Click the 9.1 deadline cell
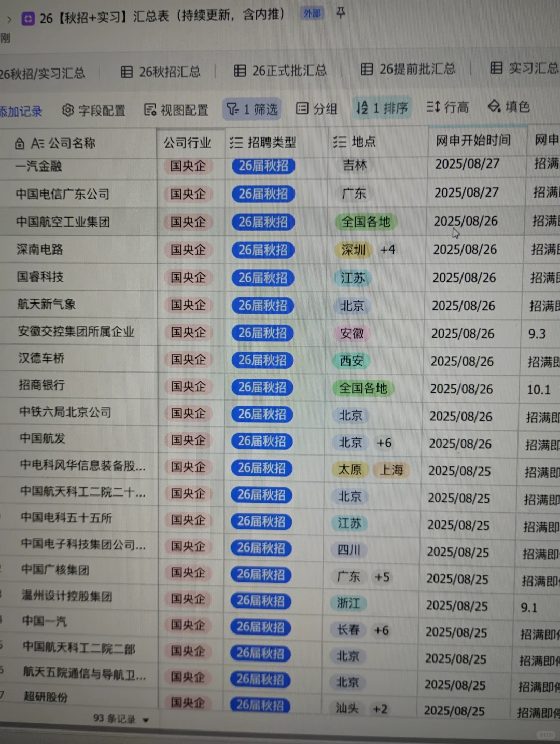 pos(529,608)
